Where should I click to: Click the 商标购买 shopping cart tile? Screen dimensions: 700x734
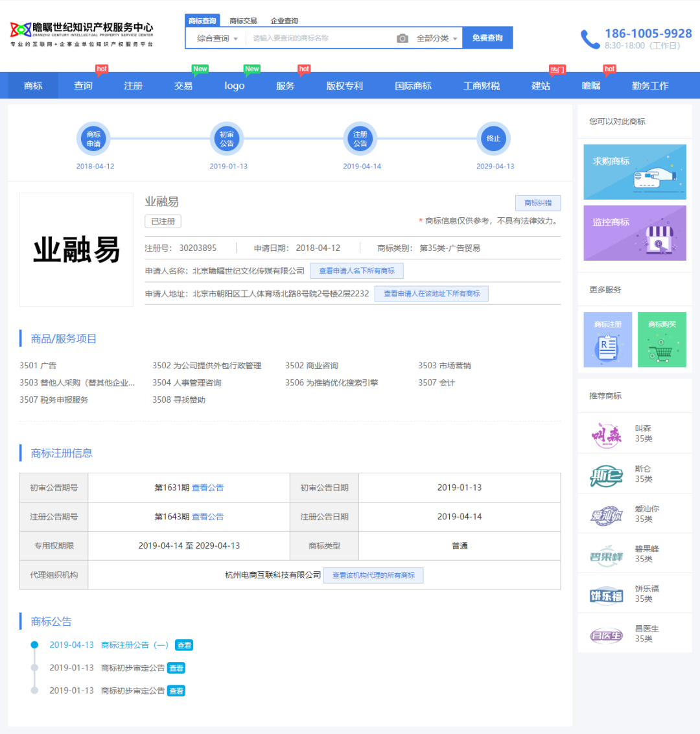click(x=661, y=340)
